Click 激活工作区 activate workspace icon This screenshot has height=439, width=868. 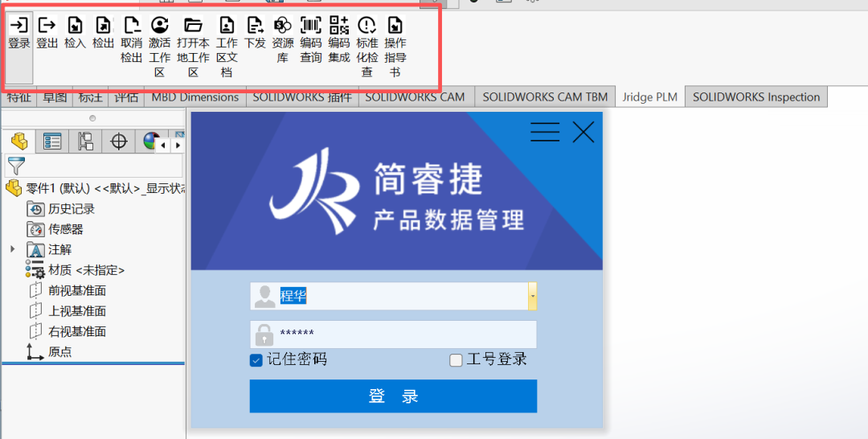pyautogui.click(x=159, y=26)
